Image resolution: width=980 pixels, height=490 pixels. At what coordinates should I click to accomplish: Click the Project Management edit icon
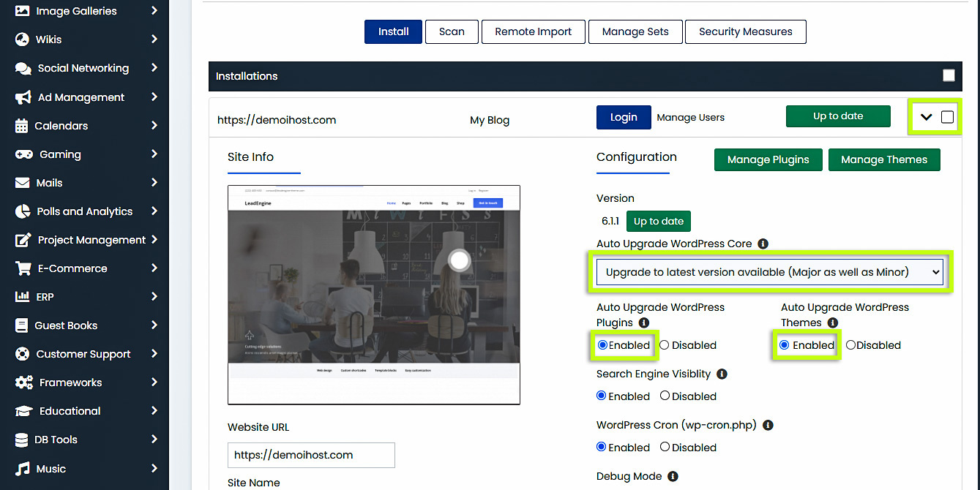23,240
